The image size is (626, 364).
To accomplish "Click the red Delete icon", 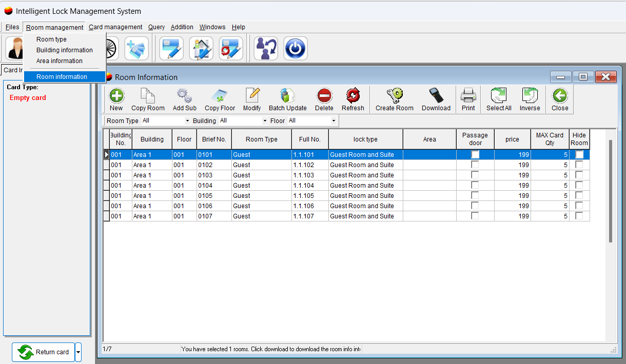I will [324, 95].
